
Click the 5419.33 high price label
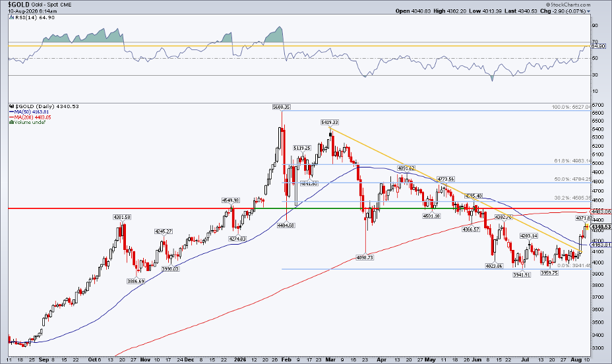pyautogui.click(x=330, y=122)
